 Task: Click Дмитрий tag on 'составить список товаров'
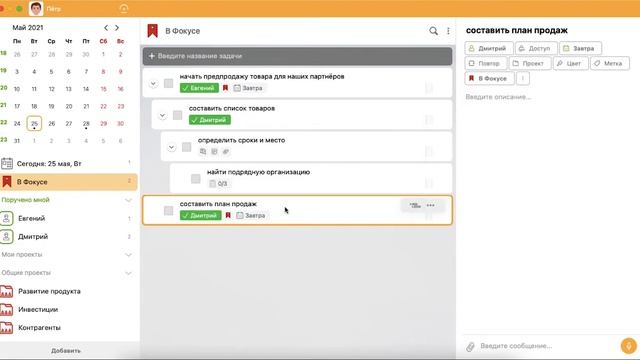pos(210,120)
